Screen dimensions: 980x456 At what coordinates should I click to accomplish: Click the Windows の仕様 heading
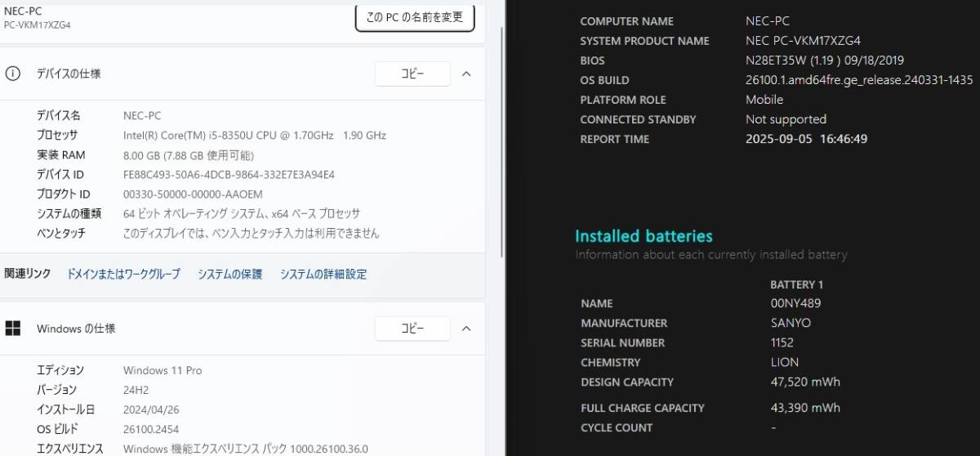76,329
